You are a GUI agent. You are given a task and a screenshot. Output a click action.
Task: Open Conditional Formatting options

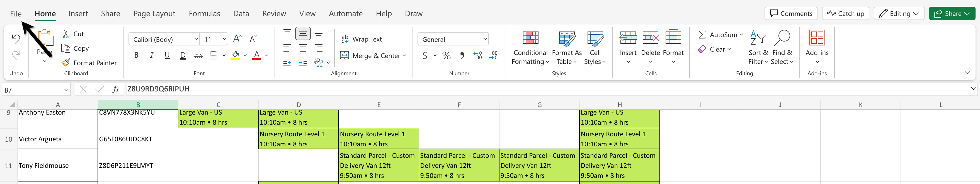click(x=530, y=38)
